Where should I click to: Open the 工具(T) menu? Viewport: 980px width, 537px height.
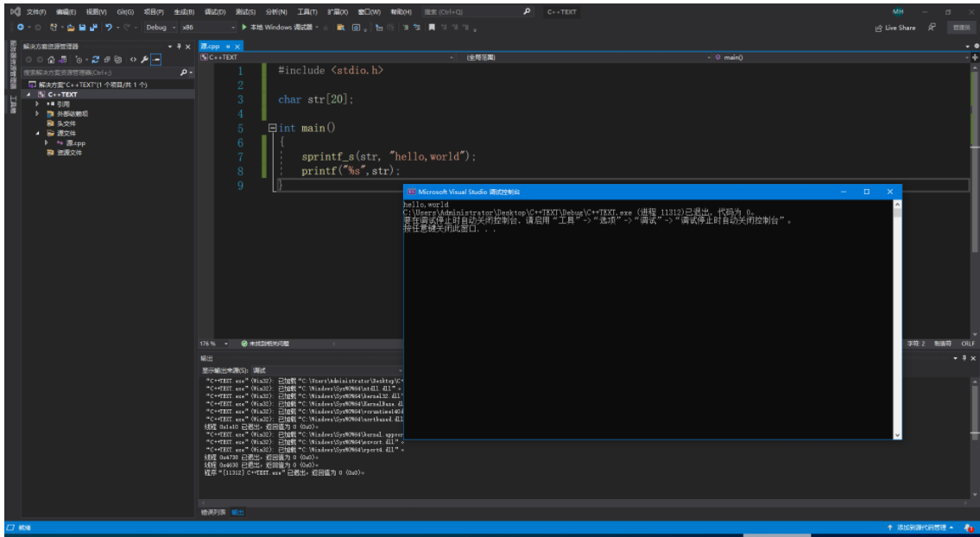click(x=307, y=12)
